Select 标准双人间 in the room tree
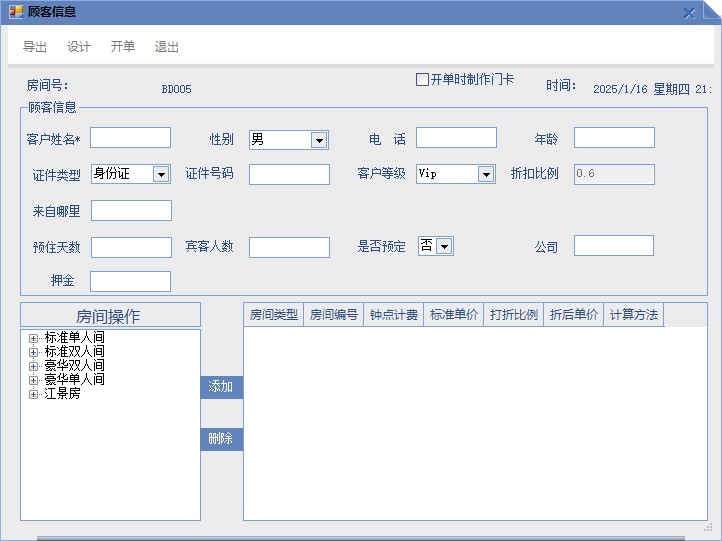722x541 pixels. coord(75,352)
